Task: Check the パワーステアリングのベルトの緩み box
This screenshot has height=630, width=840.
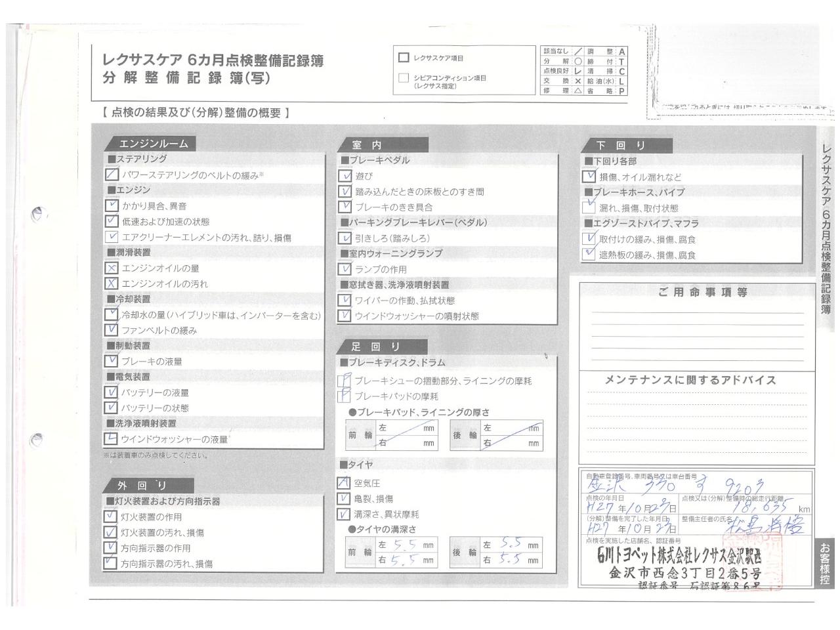Action: tap(112, 175)
